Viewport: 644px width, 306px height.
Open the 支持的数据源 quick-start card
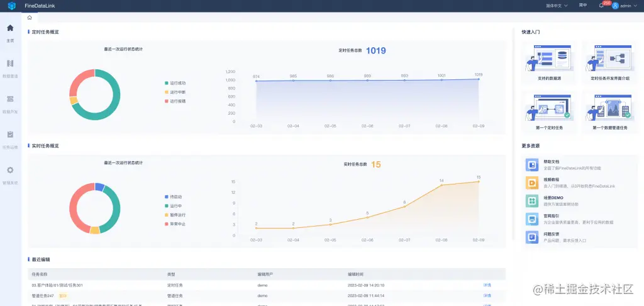click(x=548, y=63)
